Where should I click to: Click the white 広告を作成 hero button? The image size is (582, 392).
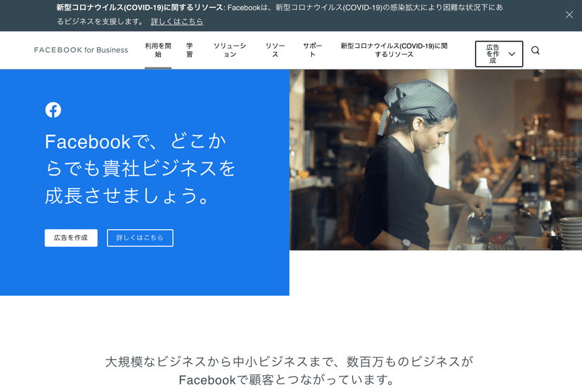(x=71, y=237)
